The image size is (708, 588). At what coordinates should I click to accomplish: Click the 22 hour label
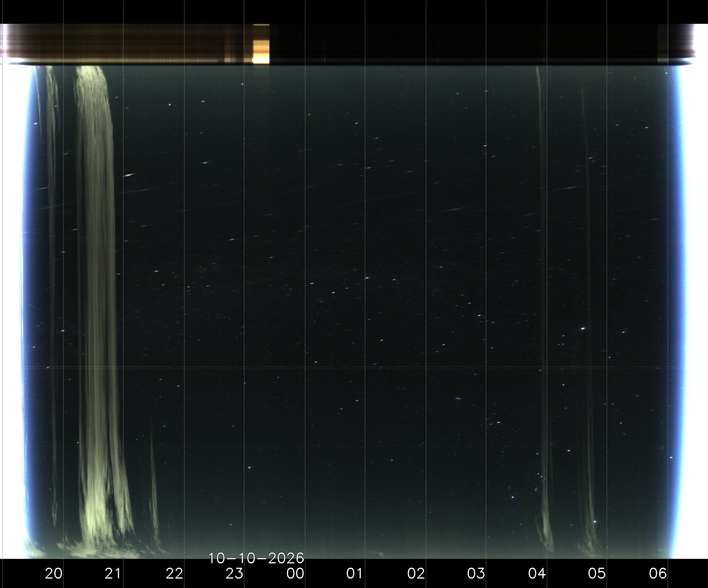[x=174, y=574]
